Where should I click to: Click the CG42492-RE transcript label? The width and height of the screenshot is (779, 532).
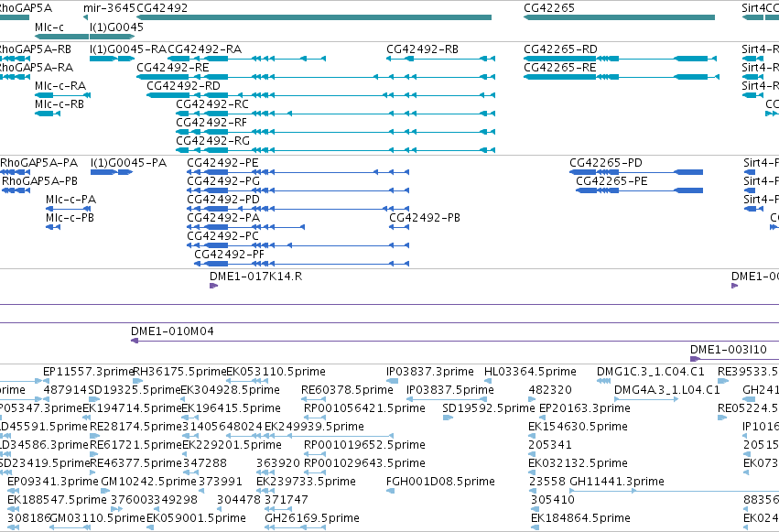[173, 68]
